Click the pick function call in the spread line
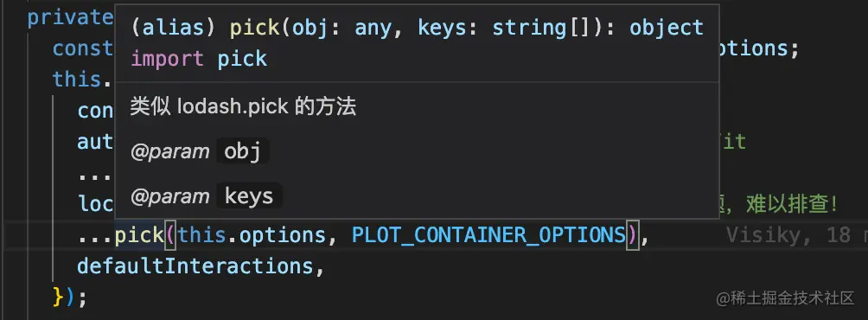 pyautogui.click(x=139, y=236)
